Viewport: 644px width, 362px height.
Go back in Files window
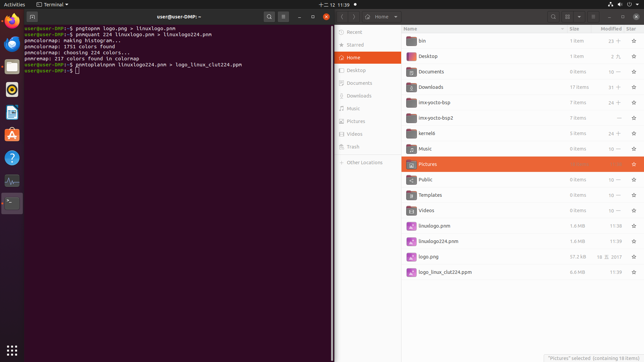click(x=342, y=17)
